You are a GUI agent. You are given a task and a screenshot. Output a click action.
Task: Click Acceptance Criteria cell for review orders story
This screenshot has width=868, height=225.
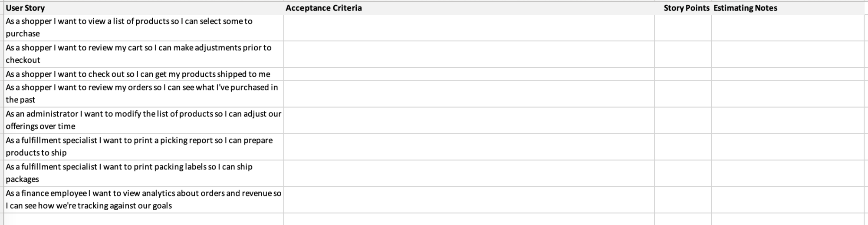[x=469, y=93]
